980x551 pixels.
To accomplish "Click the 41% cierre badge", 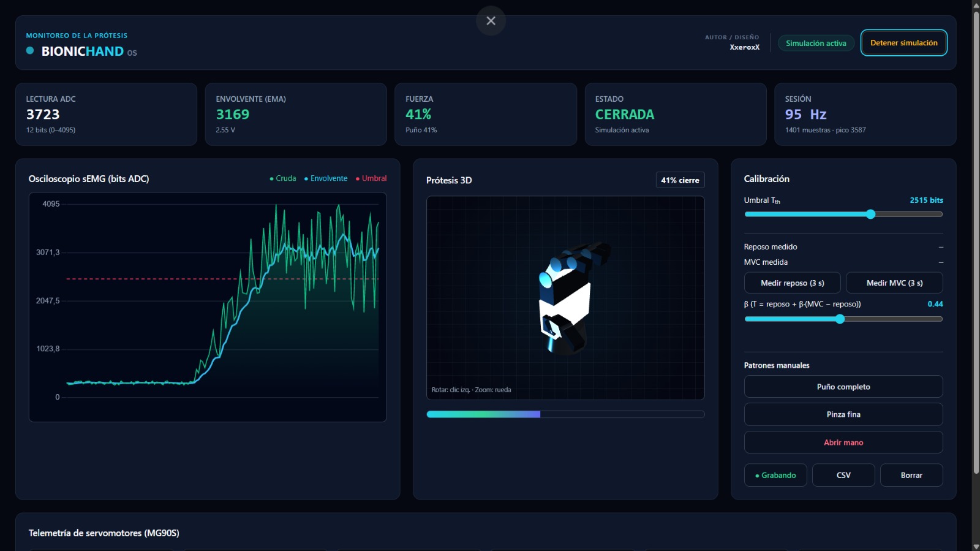I will 680,180.
